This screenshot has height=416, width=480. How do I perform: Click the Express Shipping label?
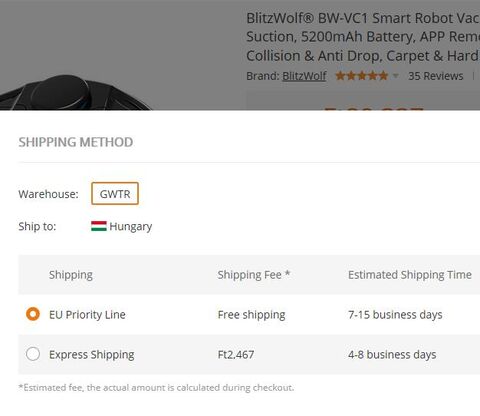(x=92, y=354)
